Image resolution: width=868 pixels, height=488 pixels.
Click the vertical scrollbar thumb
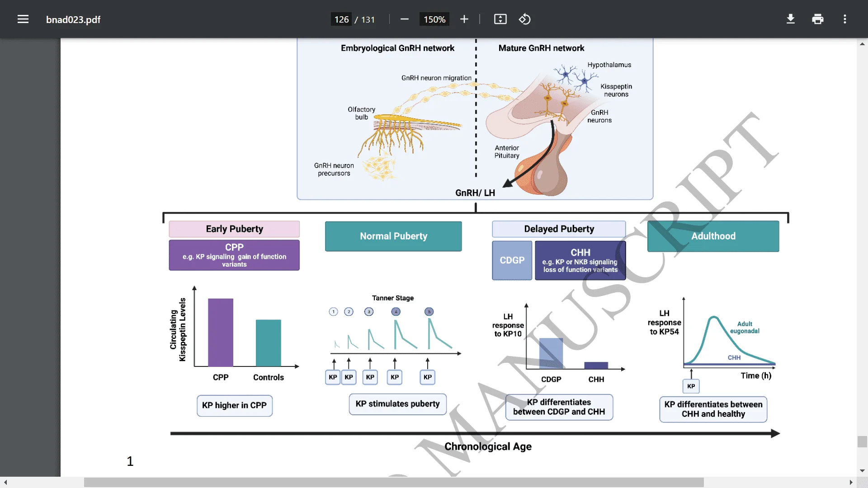click(863, 441)
